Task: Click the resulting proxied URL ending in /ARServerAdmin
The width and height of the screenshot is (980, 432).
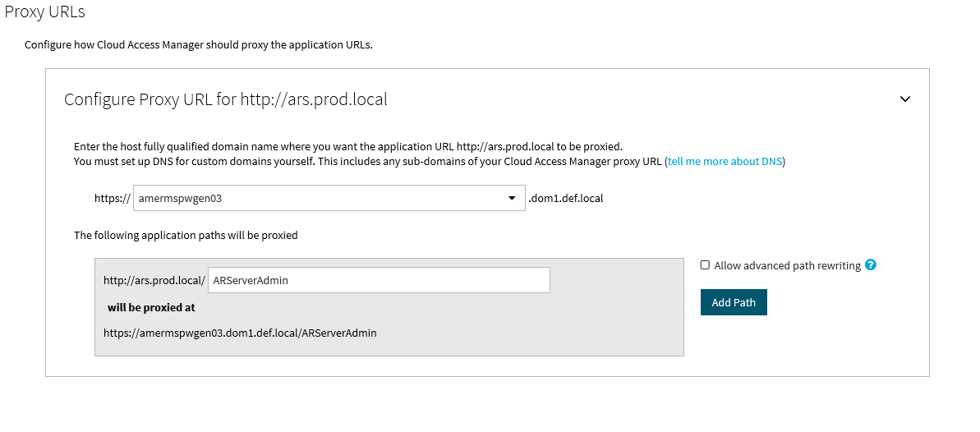Action: [240, 333]
